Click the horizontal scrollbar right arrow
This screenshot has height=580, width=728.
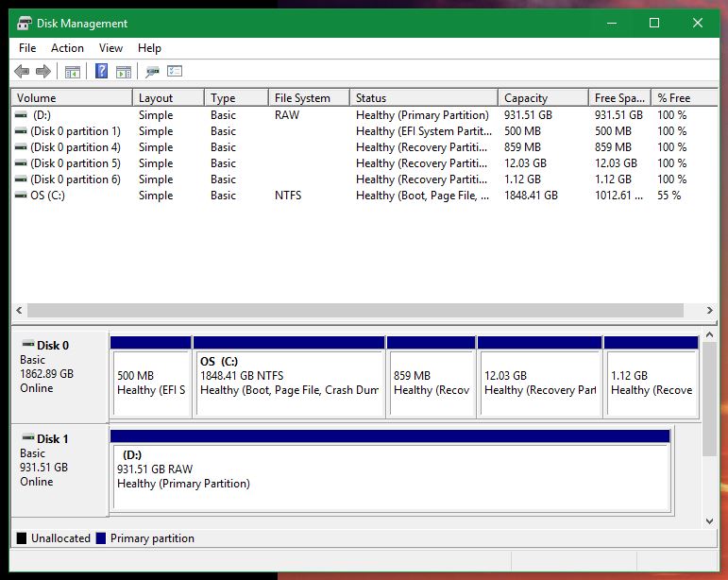710,310
